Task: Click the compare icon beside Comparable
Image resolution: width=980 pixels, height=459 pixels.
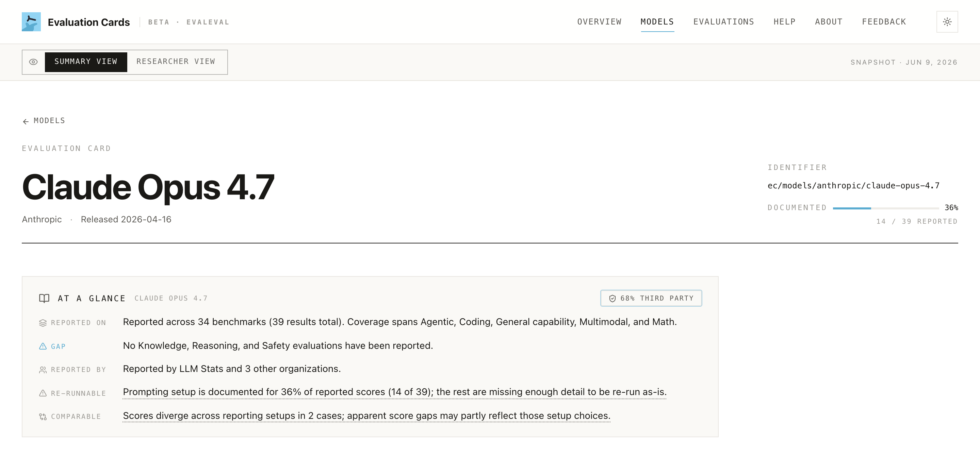Action: (43, 417)
